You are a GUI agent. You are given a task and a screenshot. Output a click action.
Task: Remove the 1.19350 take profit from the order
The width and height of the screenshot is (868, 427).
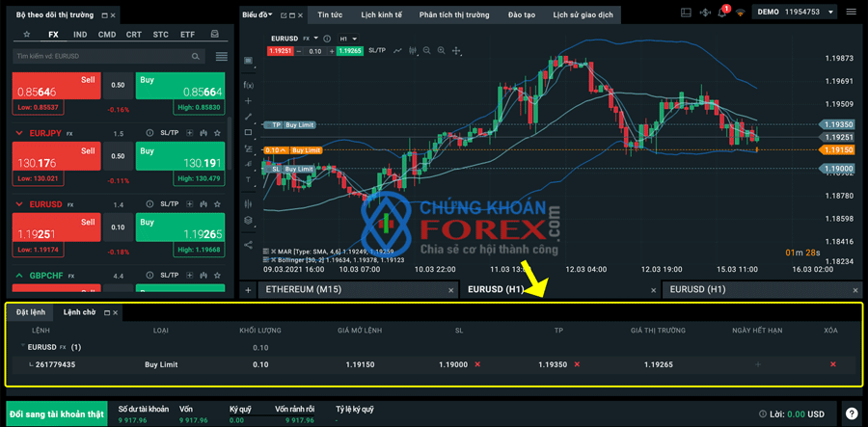coord(577,364)
